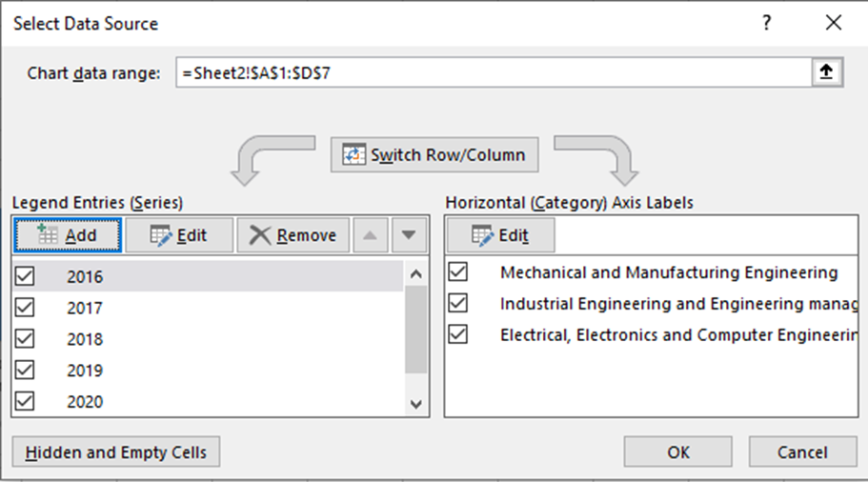Image resolution: width=868 pixels, height=482 pixels.
Task: Click the series list scroll-down arrow
Action: pyautogui.click(x=416, y=405)
